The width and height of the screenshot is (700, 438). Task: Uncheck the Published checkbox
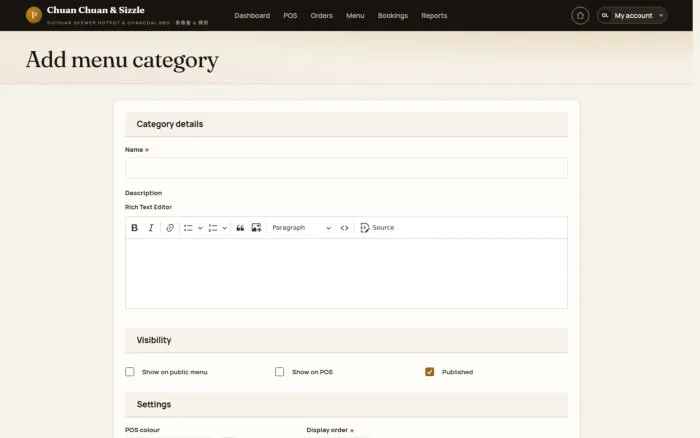pyautogui.click(x=429, y=372)
